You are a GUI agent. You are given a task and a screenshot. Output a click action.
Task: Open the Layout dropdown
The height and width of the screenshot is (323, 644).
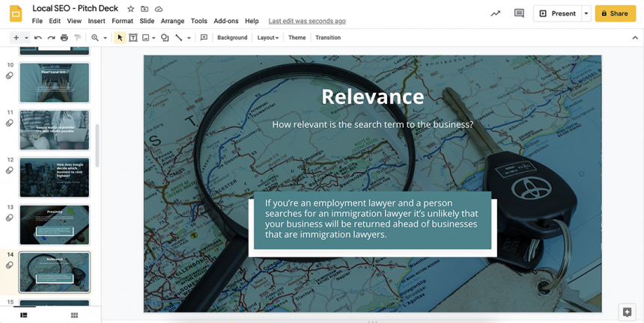tap(268, 37)
